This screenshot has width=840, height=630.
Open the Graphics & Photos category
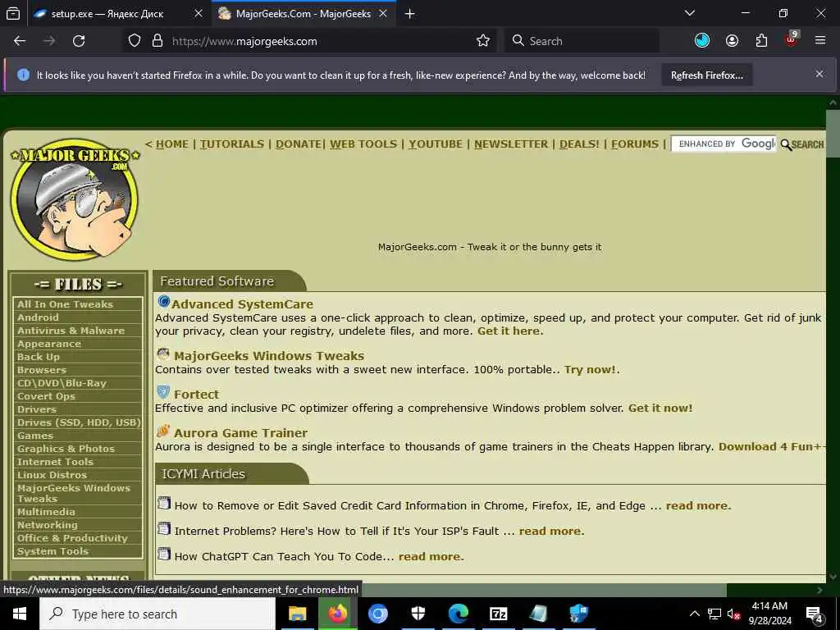(x=66, y=449)
